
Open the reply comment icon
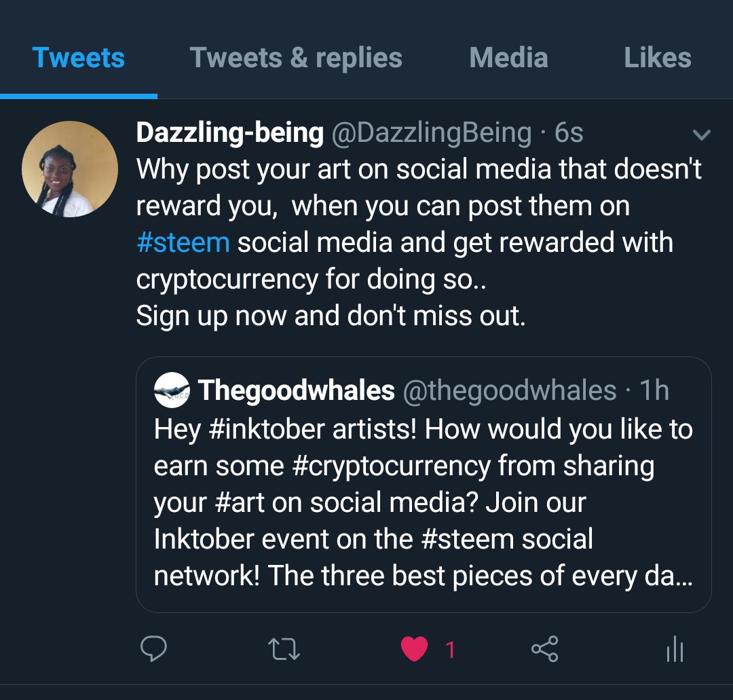pos(153,650)
